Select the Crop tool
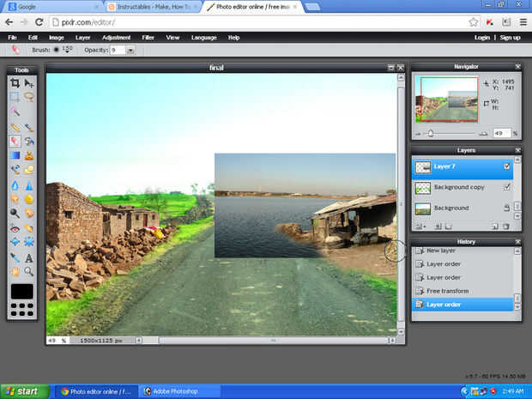 pos(15,83)
